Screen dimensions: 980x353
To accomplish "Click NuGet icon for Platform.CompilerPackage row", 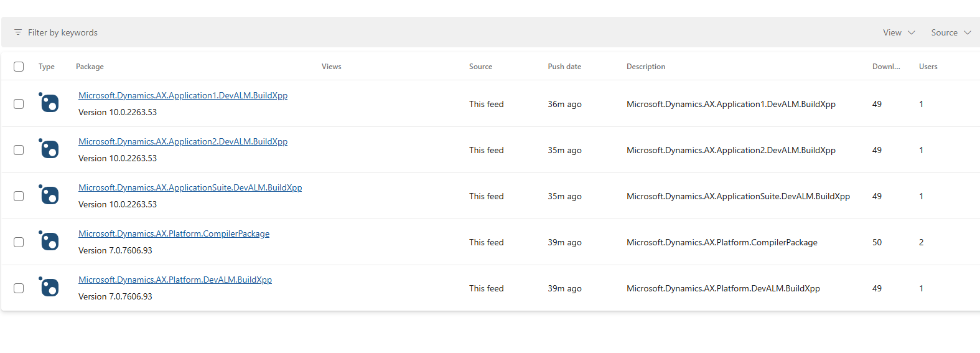I will [x=49, y=241].
